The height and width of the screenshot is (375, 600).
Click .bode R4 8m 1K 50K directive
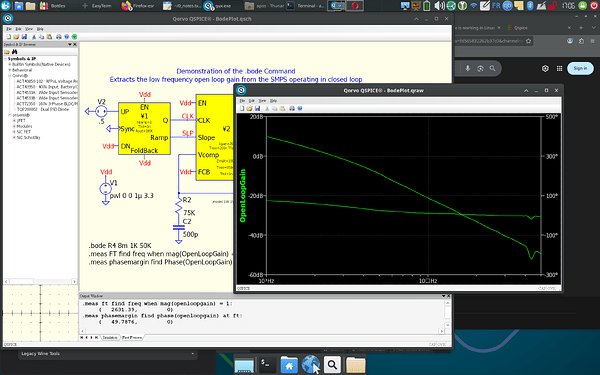pos(120,245)
